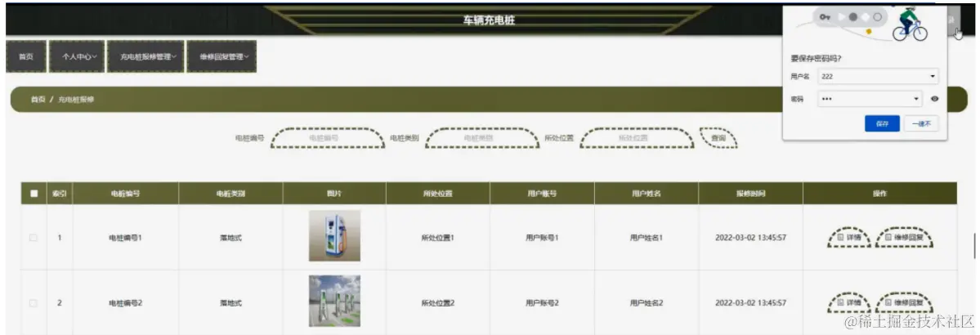Select the cell 电桩编号1
The width and height of the screenshot is (980, 335).
pos(126,238)
